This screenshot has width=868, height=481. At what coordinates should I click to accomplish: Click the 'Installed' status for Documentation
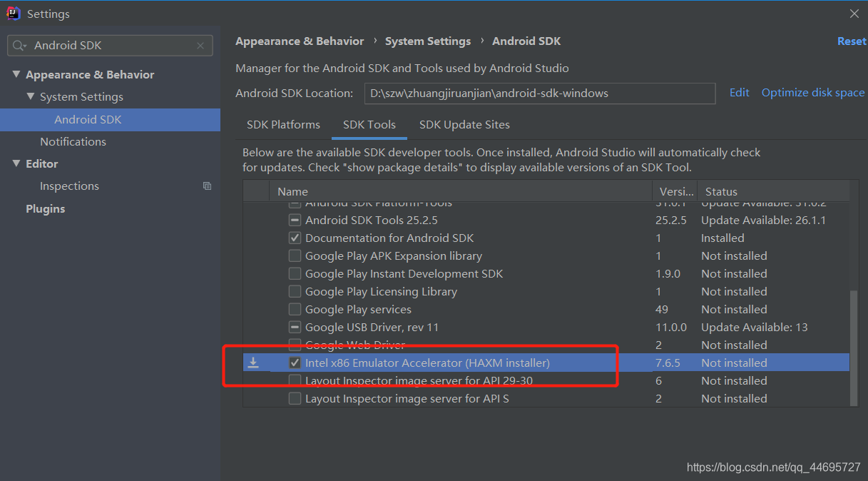[x=723, y=238]
